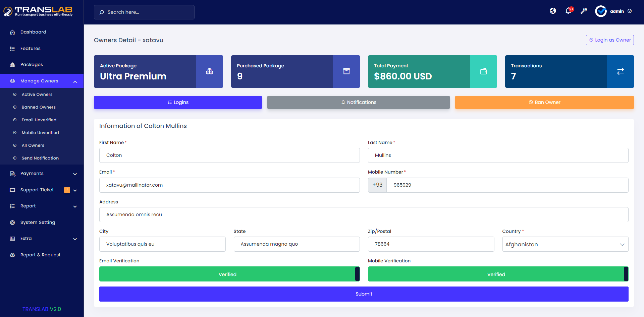Click the Active Package cubes icon
This screenshot has height=317, width=644.
click(x=209, y=71)
